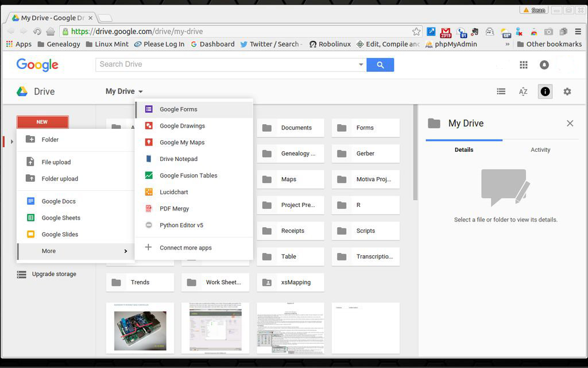Select the Forms folder
588x368 pixels.
[x=366, y=128]
